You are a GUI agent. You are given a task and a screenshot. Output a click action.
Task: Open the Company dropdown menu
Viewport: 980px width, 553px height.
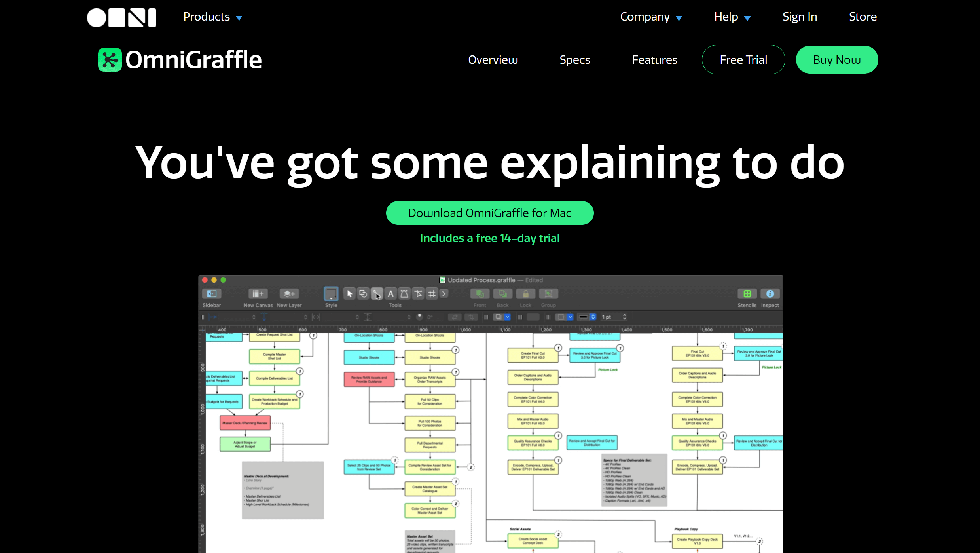(x=650, y=16)
